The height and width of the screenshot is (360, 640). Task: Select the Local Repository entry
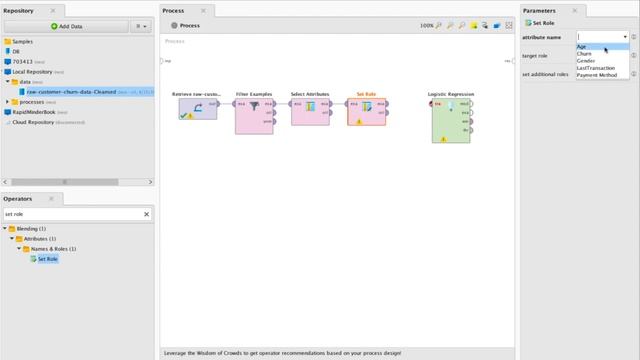[32, 72]
